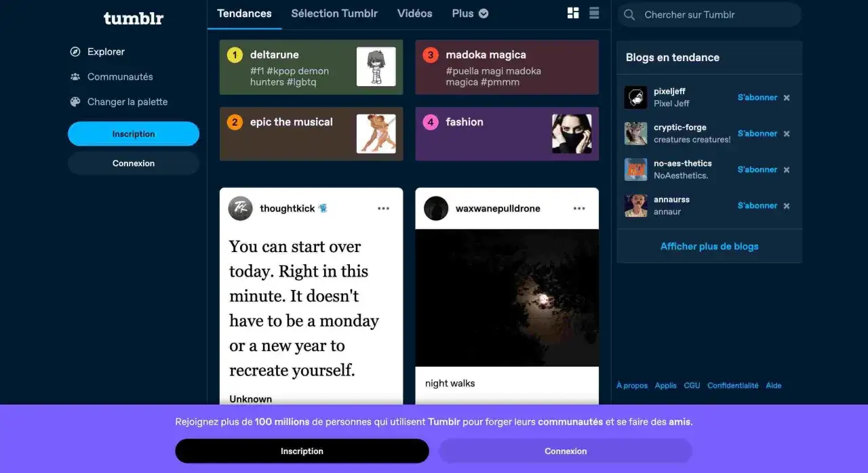Click 'NoAesthetics.' blog subtitle
Screen dimensions: 868x473
pyautogui.click(x=681, y=176)
